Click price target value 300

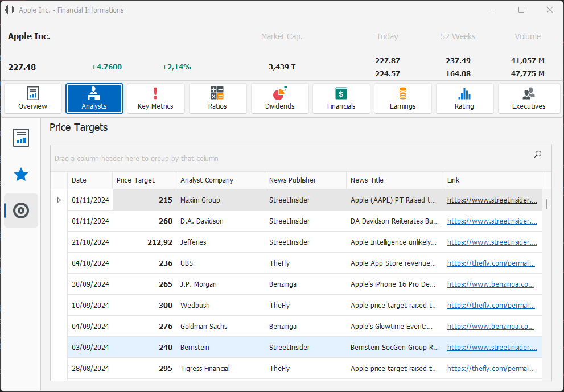pos(166,306)
